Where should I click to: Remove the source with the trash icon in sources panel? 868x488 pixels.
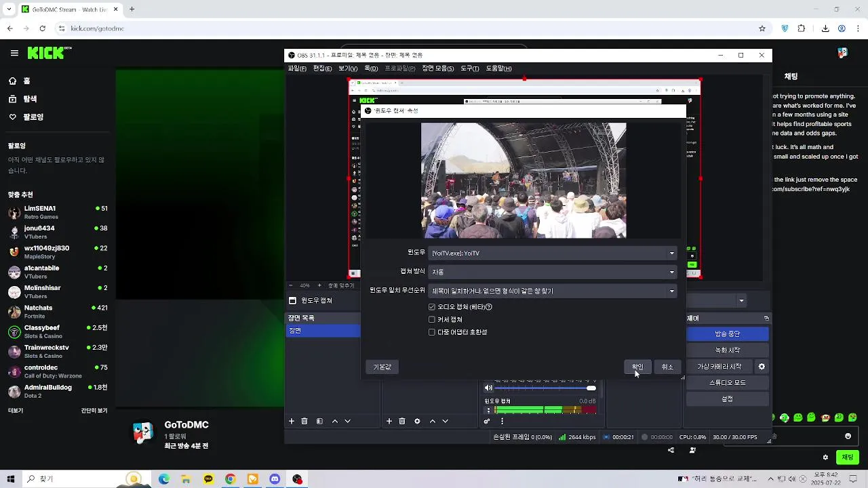click(402, 421)
